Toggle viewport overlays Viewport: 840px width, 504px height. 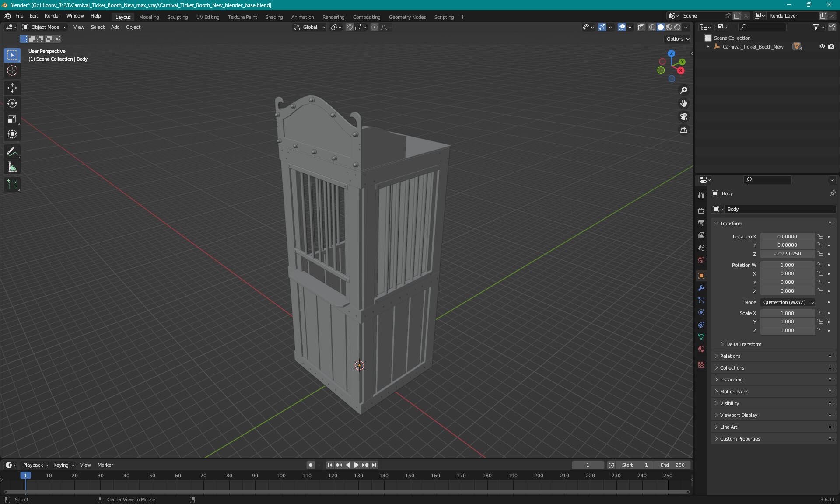622,27
